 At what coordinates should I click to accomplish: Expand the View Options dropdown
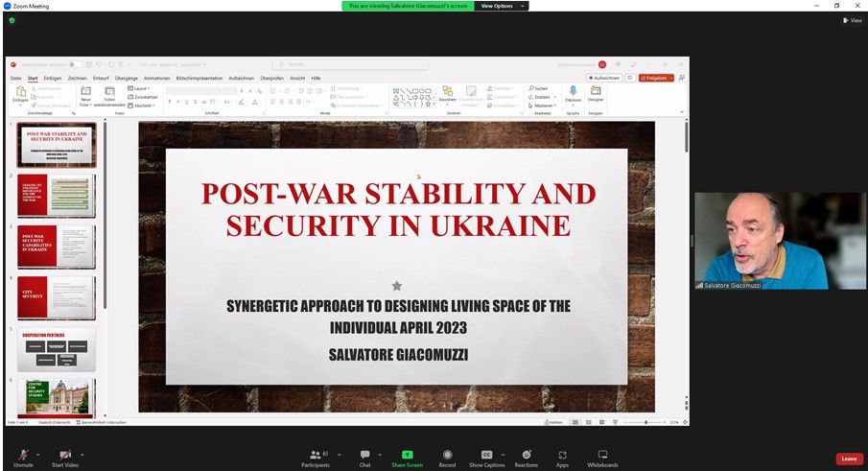(x=503, y=6)
